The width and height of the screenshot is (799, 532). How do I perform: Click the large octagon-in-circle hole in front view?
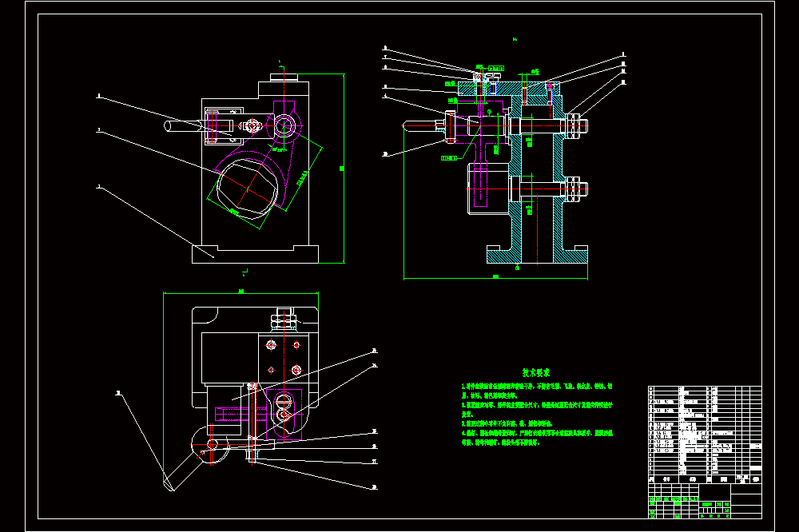pos(248,189)
